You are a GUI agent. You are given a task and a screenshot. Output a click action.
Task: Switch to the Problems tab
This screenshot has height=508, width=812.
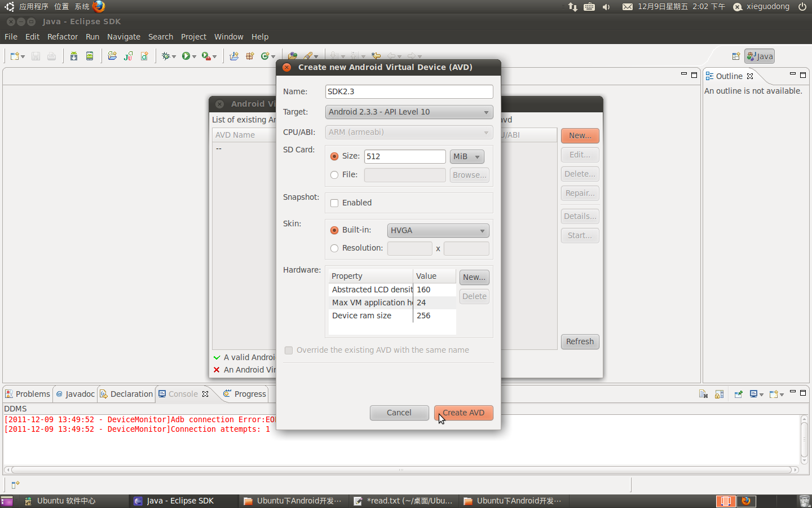pyautogui.click(x=28, y=394)
